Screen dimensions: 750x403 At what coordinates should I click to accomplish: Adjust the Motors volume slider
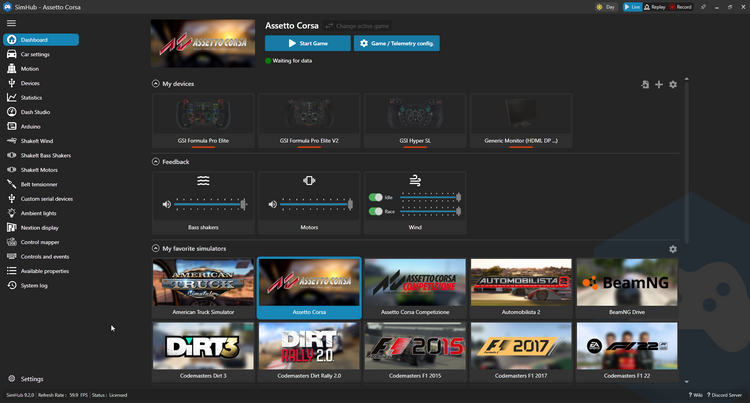pos(316,204)
